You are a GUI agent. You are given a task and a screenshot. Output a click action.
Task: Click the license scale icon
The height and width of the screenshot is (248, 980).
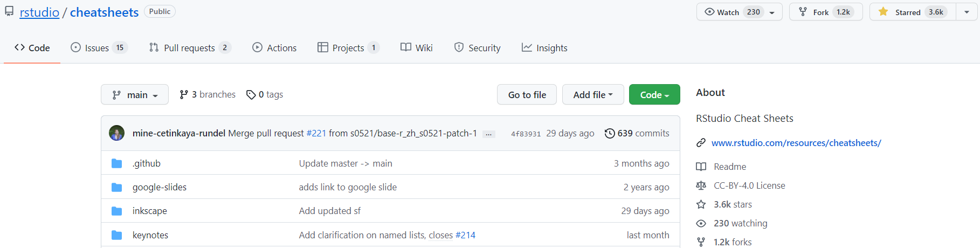pyautogui.click(x=701, y=185)
